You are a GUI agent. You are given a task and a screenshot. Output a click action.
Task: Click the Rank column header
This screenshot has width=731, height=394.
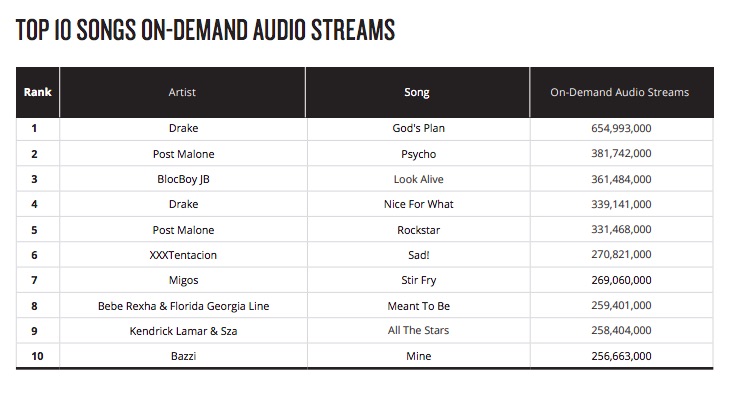(x=38, y=92)
